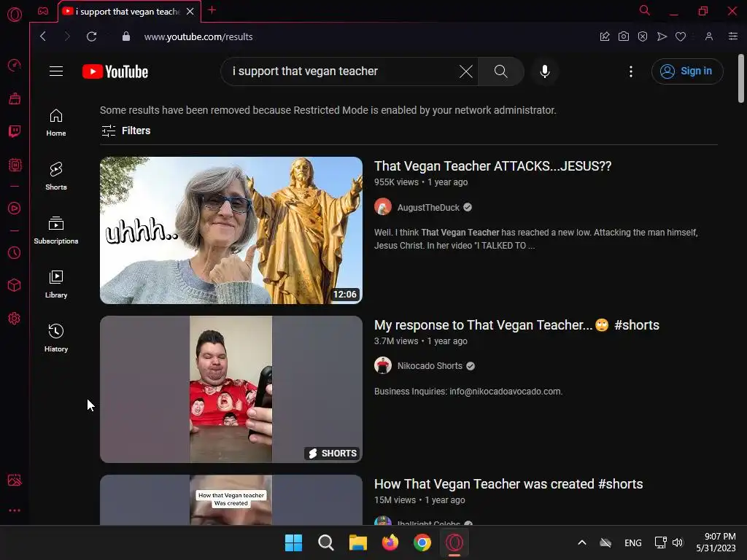Screen dimensions: 747x560
Task: Open the ad blocker shield icon
Action: [643, 36]
